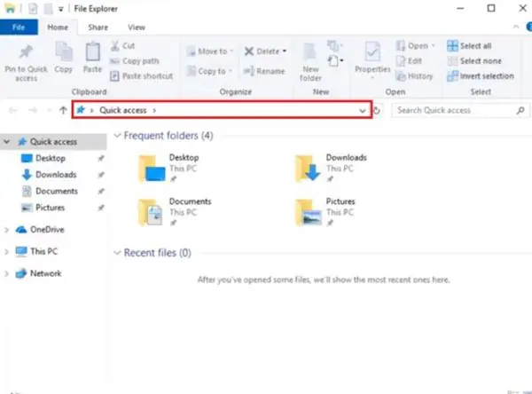
Task: Click Select all
Action: click(x=469, y=46)
